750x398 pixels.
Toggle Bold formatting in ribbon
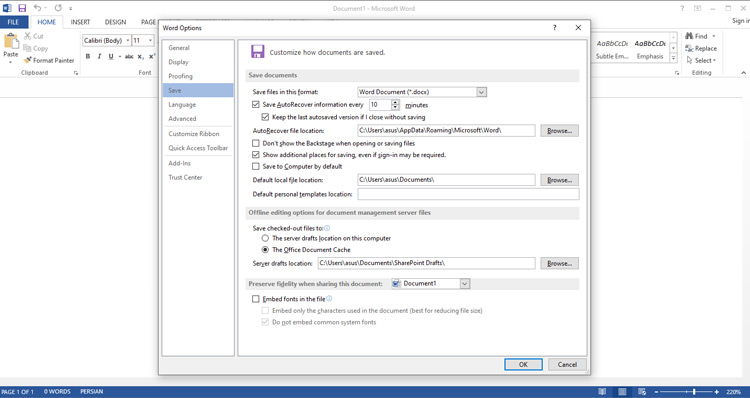click(x=88, y=56)
